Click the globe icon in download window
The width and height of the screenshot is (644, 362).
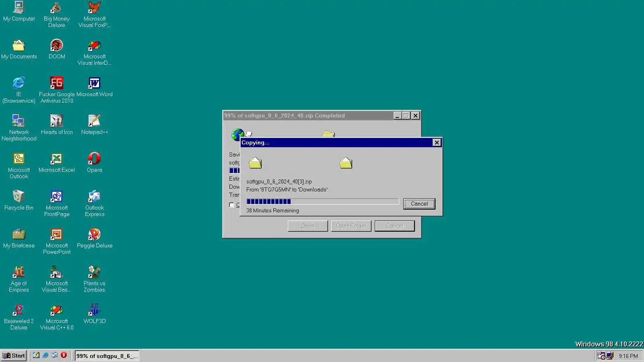(237, 134)
